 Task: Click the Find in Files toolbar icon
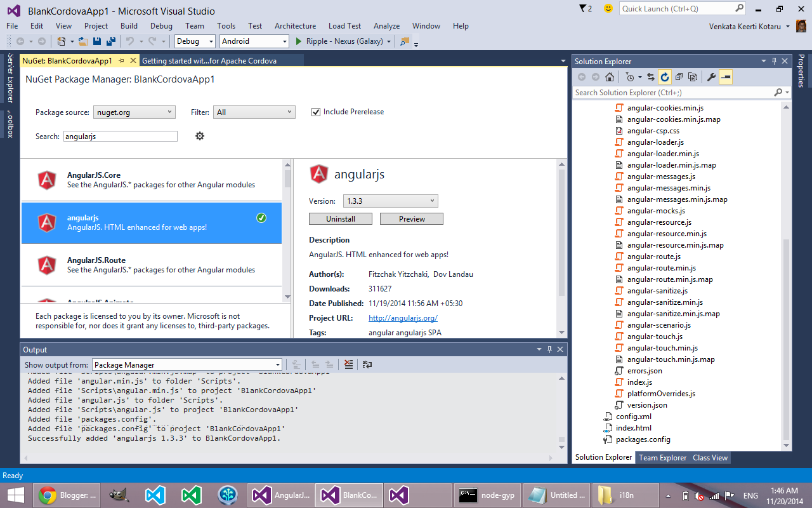pos(405,41)
